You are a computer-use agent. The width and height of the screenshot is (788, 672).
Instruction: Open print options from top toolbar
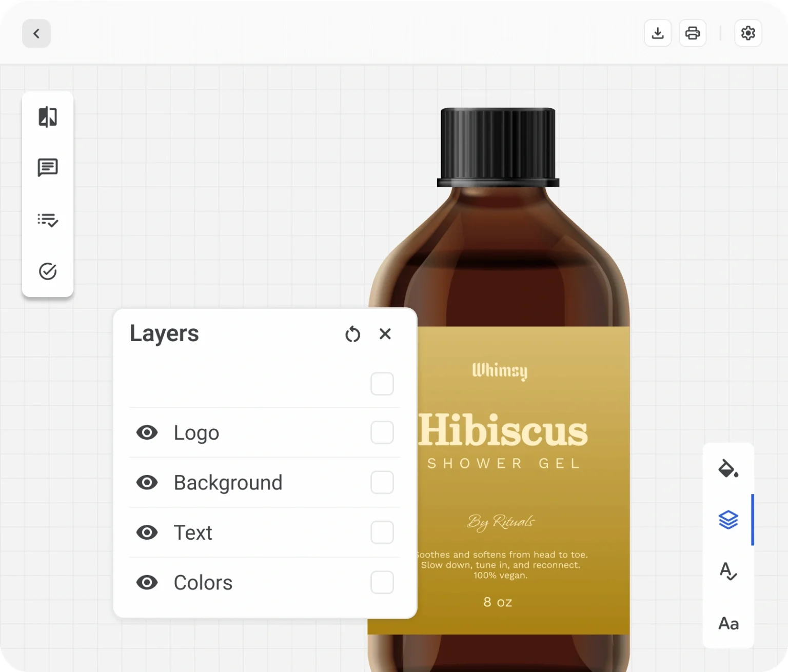(x=693, y=33)
